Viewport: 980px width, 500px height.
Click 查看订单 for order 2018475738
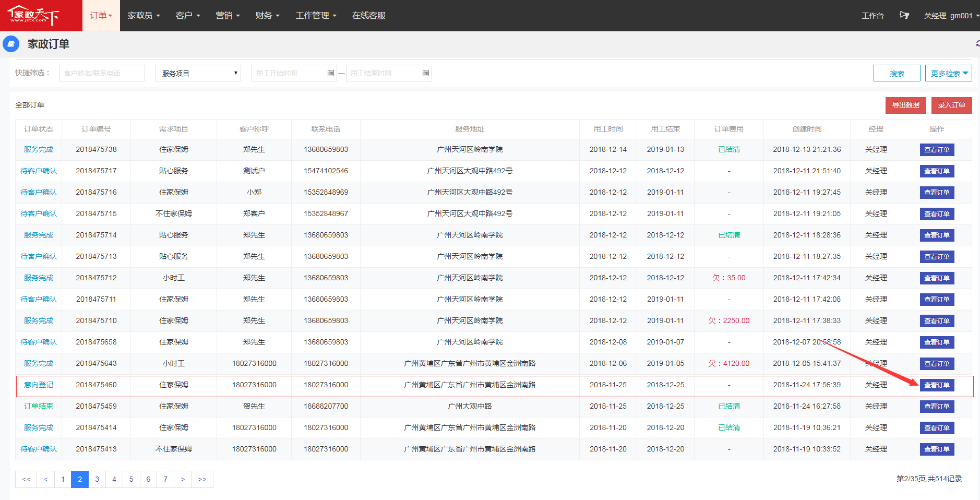pos(937,150)
